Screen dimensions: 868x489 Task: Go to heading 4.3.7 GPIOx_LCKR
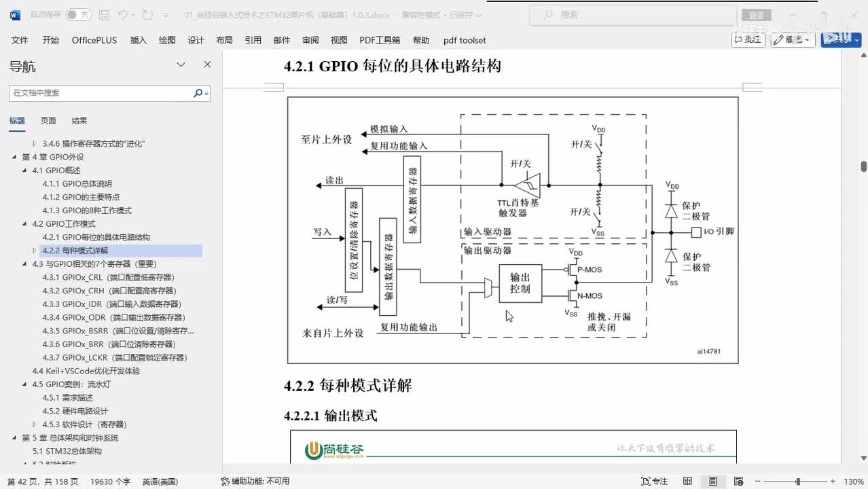(x=115, y=357)
